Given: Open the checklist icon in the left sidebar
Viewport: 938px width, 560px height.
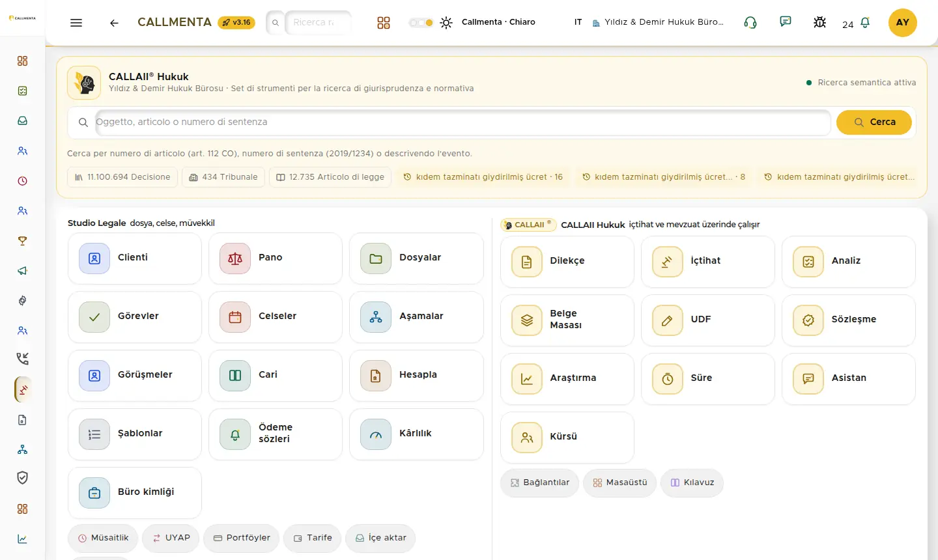Looking at the screenshot, I should point(23,91).
